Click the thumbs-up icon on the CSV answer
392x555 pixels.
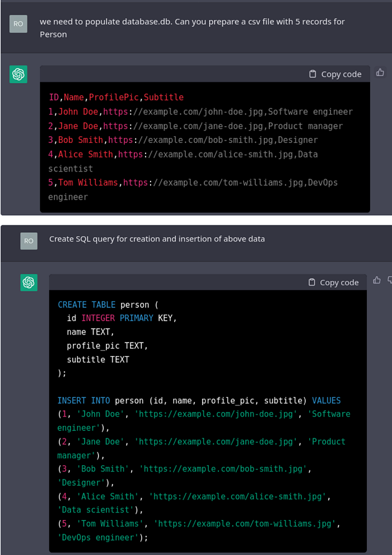pyautogui.click(x=379, y=72)
